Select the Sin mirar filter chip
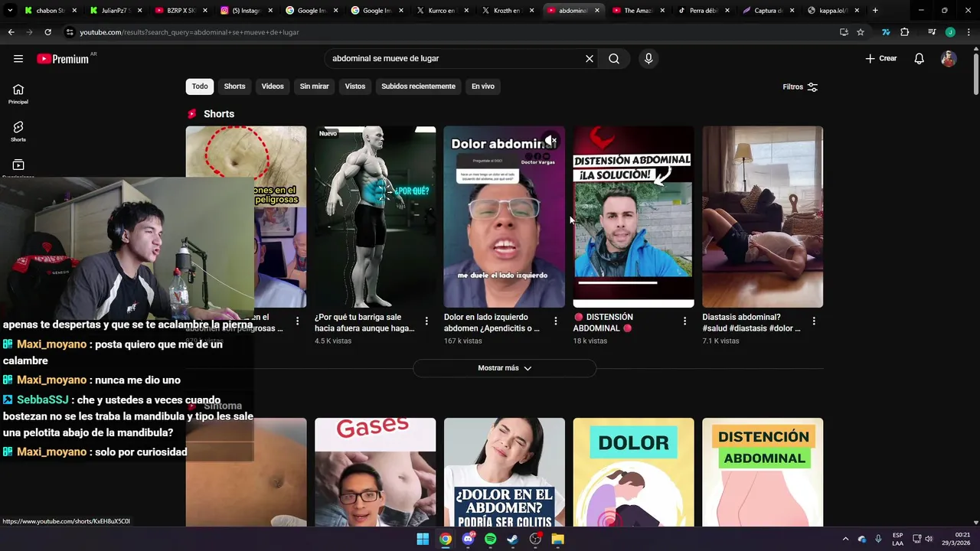 click(x=314, y=86)
